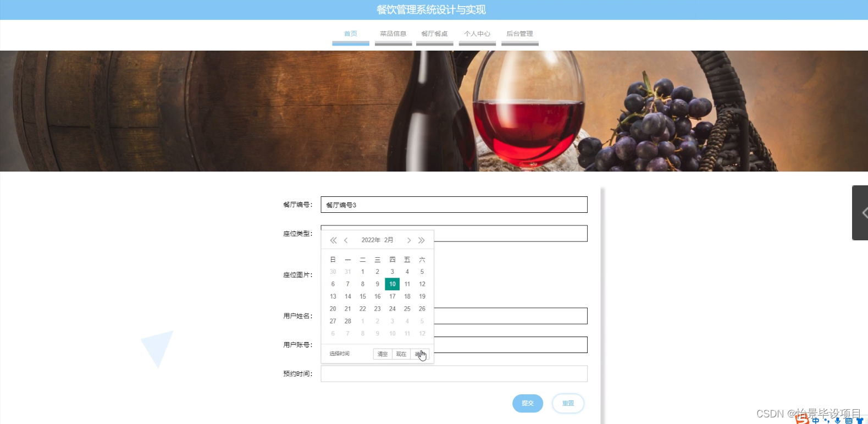Image resolution: width=868 pixels, height=424 pixels.
Task: Open the 2022年 year selector
Action: [x=371, y=240]
